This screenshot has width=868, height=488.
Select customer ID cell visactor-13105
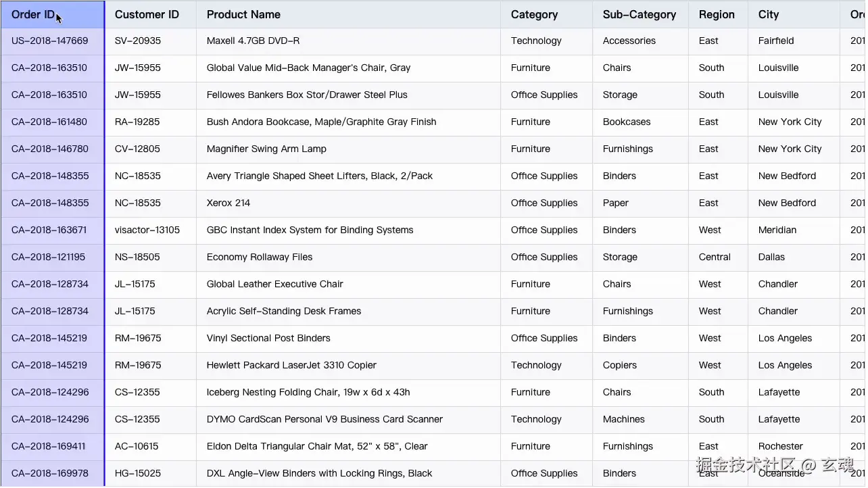click(147, 230)
